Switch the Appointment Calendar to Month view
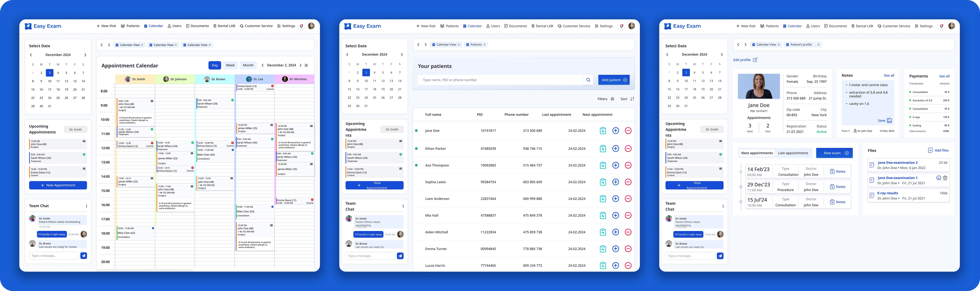Screen dimensions: 980x291 pos(248,65)
